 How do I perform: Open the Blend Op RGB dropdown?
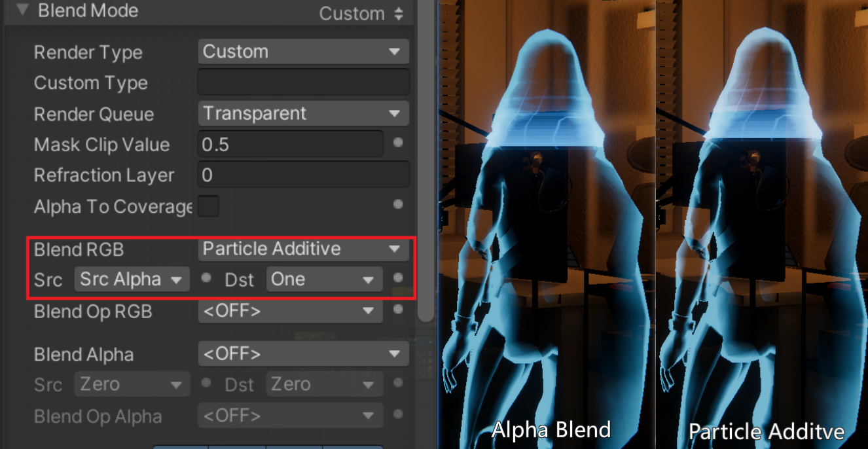click(x=291, y=312)
